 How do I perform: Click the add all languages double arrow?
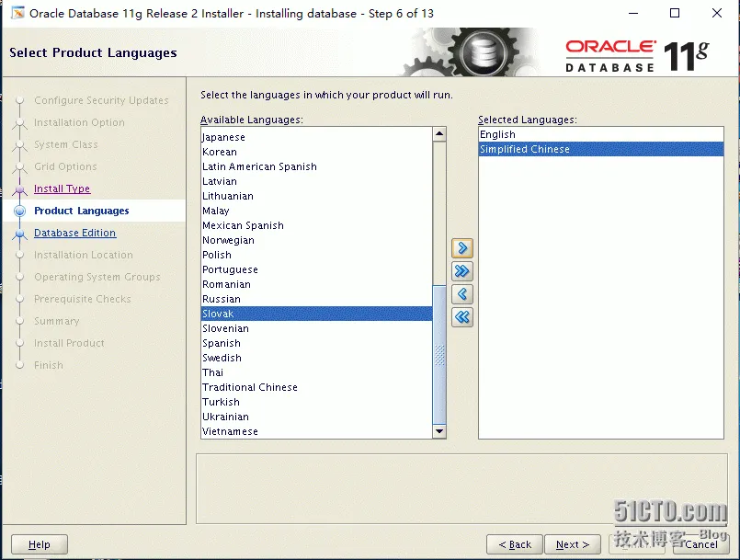click(462, 271)
